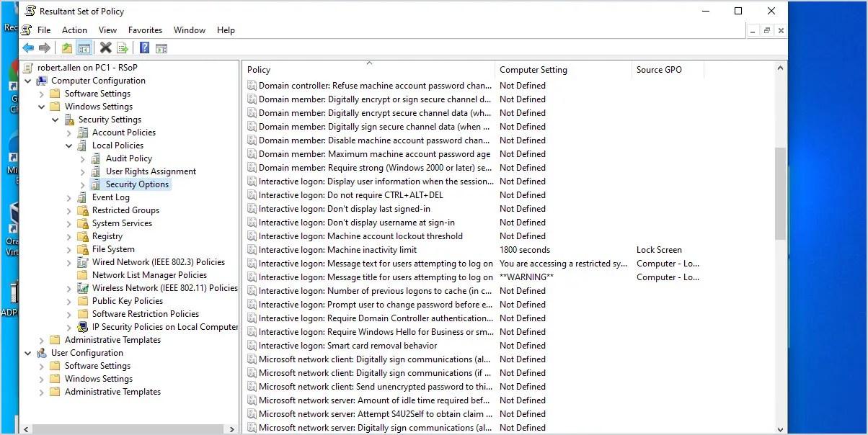Toggle the Show/Hide Console Tree icon
The image size is (868, 435).
[84, 48]
